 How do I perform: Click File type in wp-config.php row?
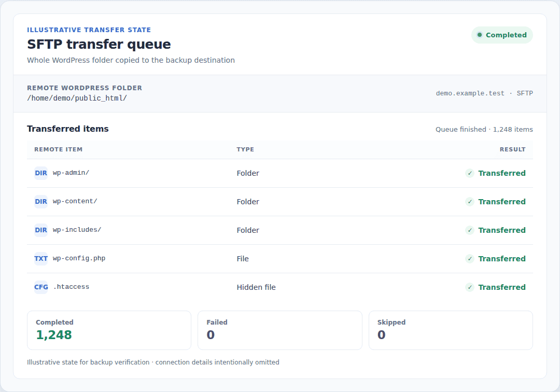tap(243, 259)
